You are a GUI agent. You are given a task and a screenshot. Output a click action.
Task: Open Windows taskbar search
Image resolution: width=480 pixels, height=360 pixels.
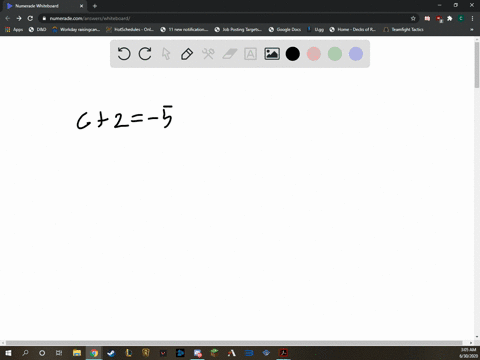click(25, 353)
